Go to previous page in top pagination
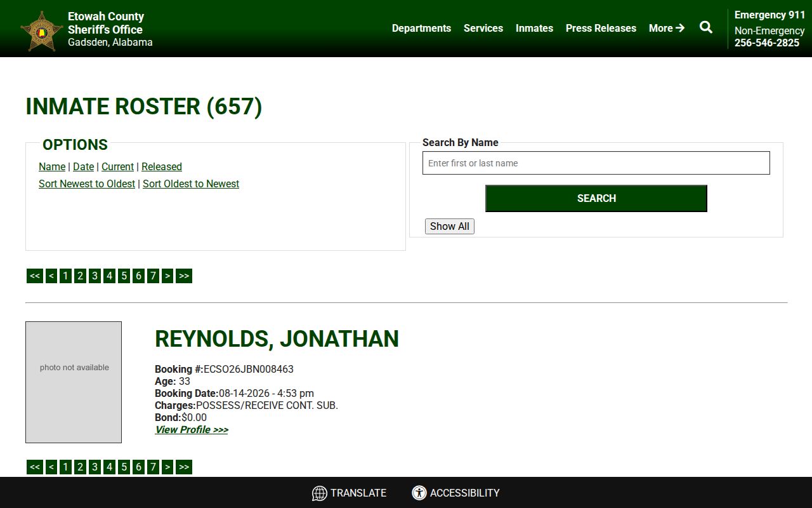The height and width of the screenshot is (508, 812). coord(51,276)
